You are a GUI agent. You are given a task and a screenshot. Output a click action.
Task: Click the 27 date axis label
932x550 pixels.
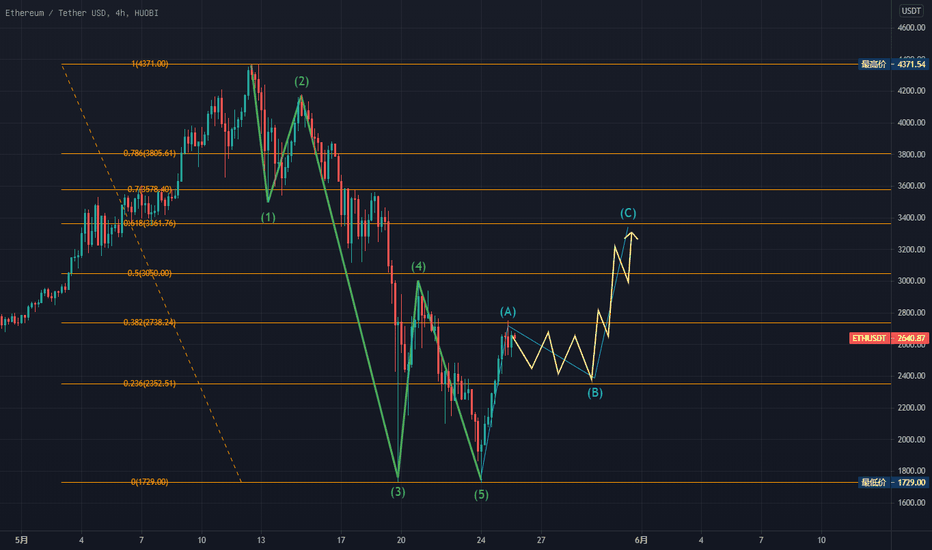coord(541,540)
